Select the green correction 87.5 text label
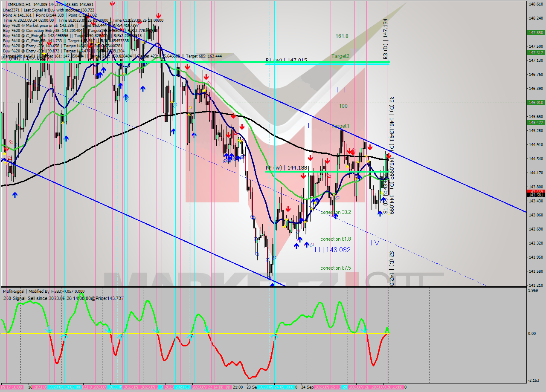546x392 pixels. click(x=335, y=268)
